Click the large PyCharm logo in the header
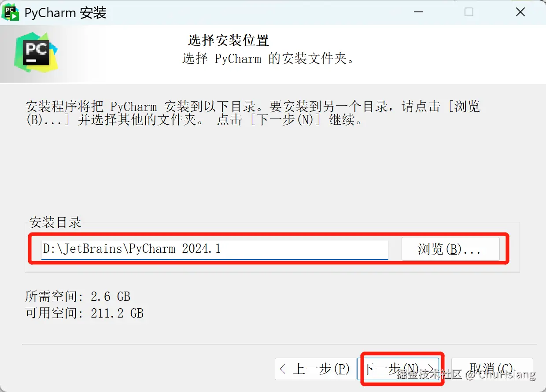This screenshot has width=546, height=392. (36, 53)
